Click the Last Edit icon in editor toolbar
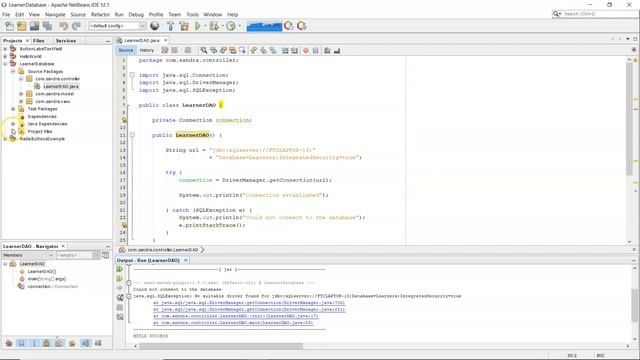The width and height of the screenshot is (640, 360). [x=164, y=50]
